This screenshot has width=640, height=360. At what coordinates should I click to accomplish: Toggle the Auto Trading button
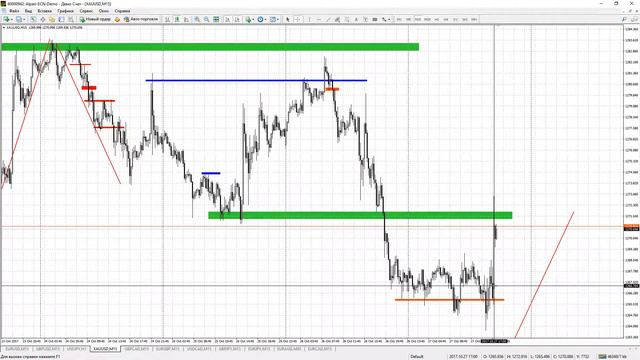click(x=141, y=19)
